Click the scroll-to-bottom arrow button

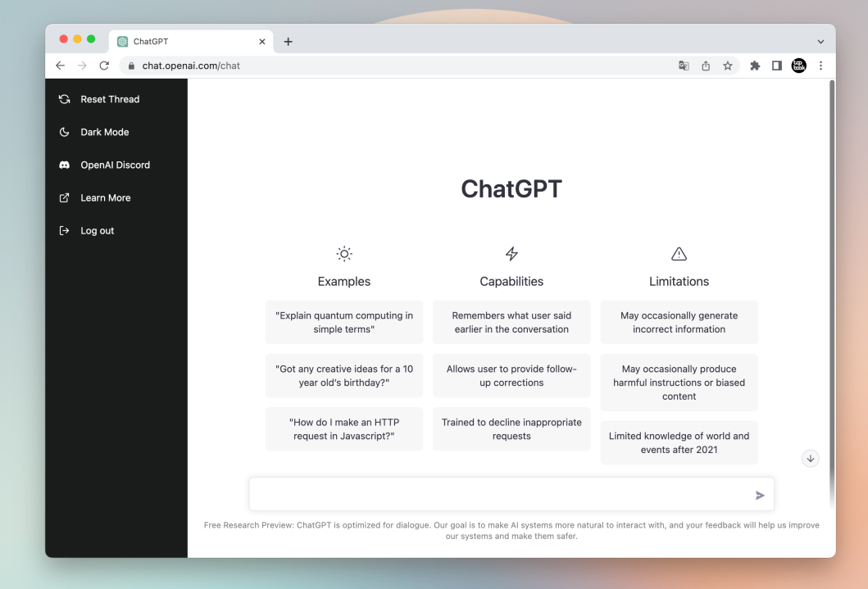(811, 459)
